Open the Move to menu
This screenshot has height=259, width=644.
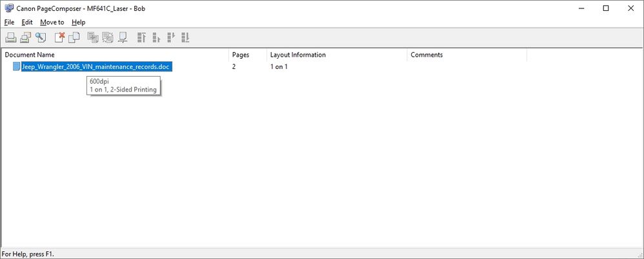point(52,22)
